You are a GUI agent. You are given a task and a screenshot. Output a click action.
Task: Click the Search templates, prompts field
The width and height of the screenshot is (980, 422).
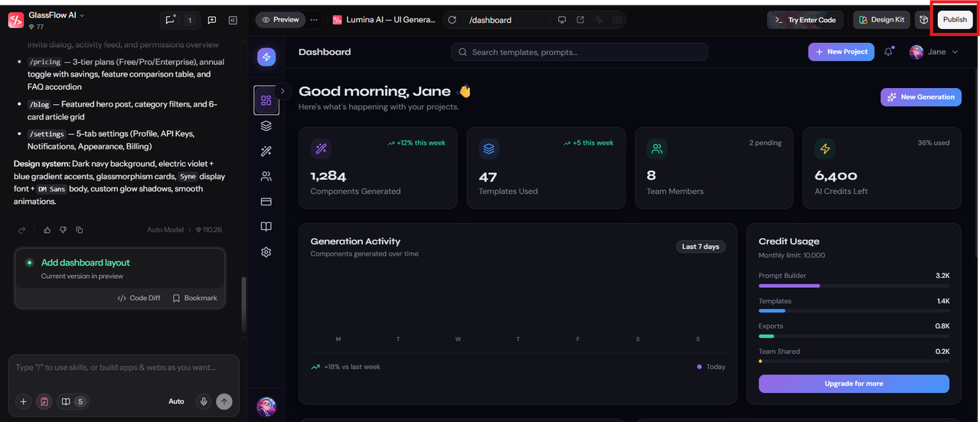(x=579, y=52)
